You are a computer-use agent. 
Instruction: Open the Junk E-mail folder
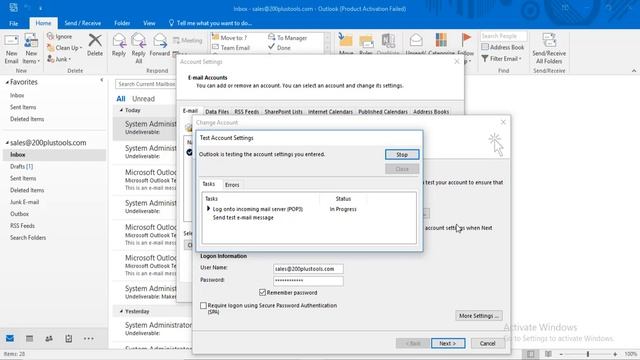tap(24, 202)
